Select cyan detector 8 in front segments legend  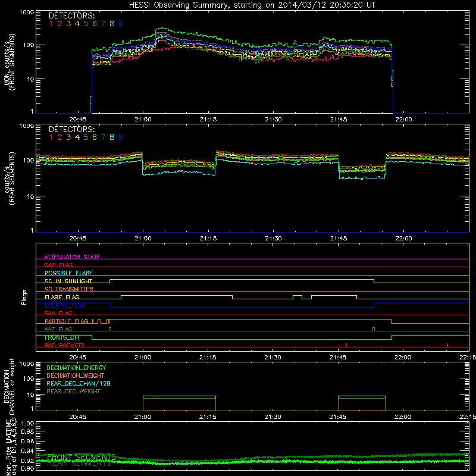[x=112, y=24]
